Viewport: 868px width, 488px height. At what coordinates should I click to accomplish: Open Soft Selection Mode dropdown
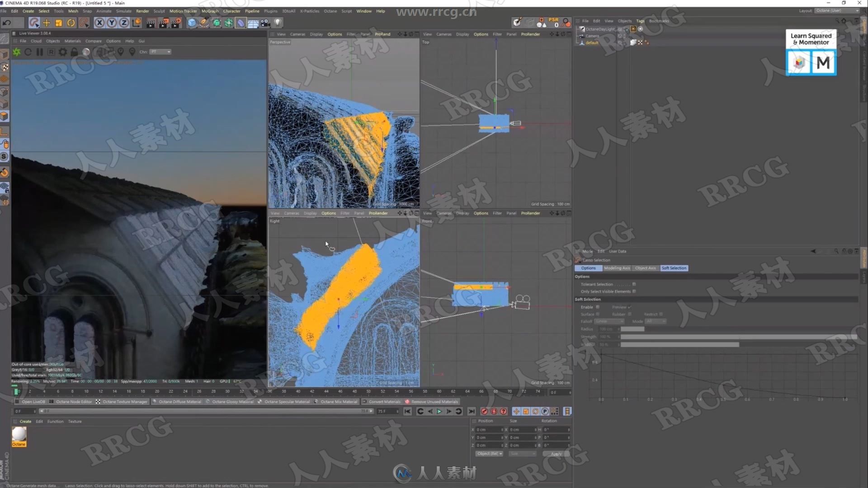click(x=656, y=321)
